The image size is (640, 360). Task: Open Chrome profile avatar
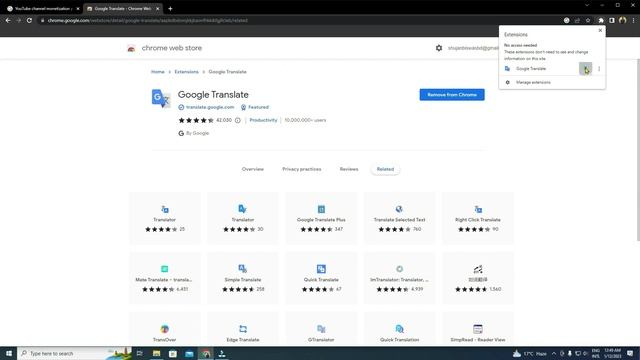(x=622, y=20)
